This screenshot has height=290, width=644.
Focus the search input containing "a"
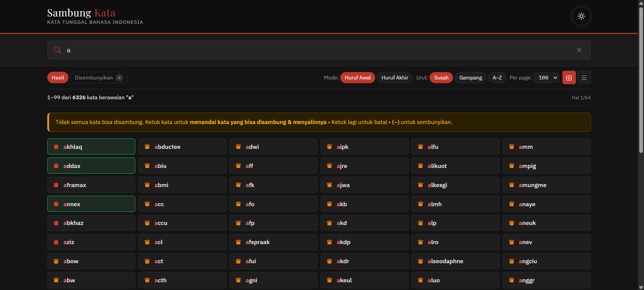tap(319, 50)
